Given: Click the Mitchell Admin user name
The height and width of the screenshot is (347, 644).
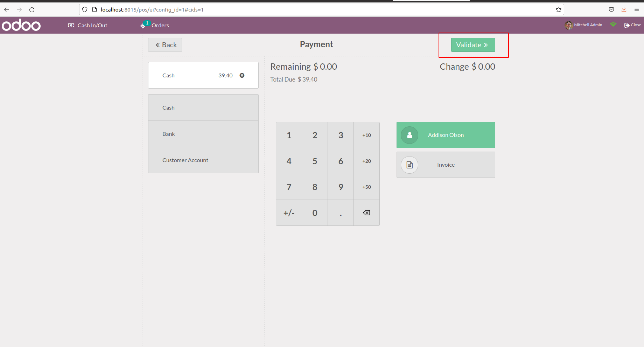Looking at the screenshot, I should click(588, 25).
